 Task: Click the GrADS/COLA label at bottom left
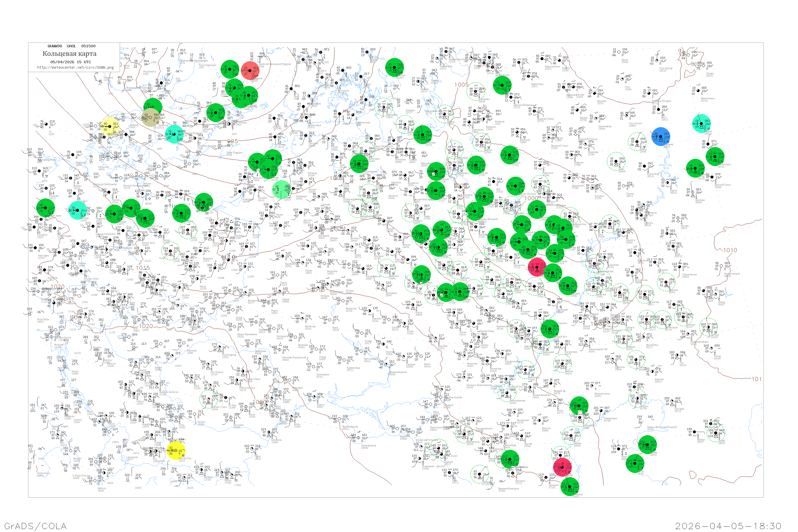click(35, 526)
